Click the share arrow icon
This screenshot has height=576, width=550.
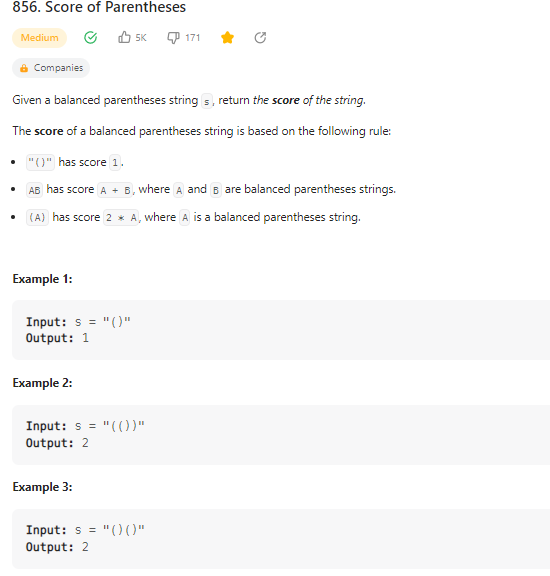[x=260, y=37]
